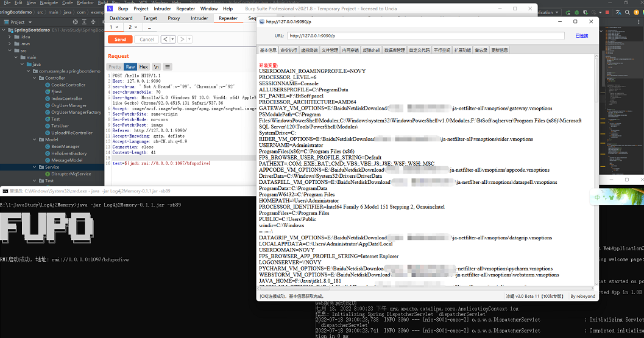Screen dimensions: 644x338
Task: Click the expand all icon in Project panel
Action: point(84,22)
